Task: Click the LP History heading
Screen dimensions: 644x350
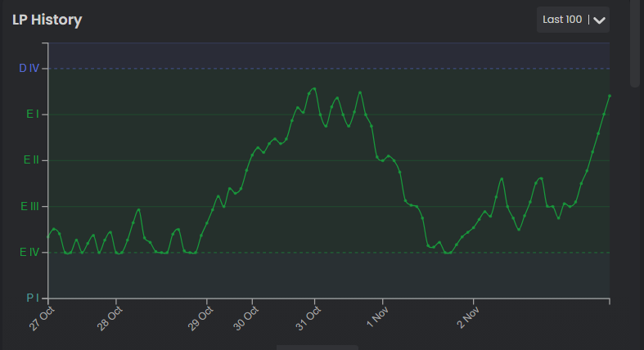Action: tap(47, 20)
